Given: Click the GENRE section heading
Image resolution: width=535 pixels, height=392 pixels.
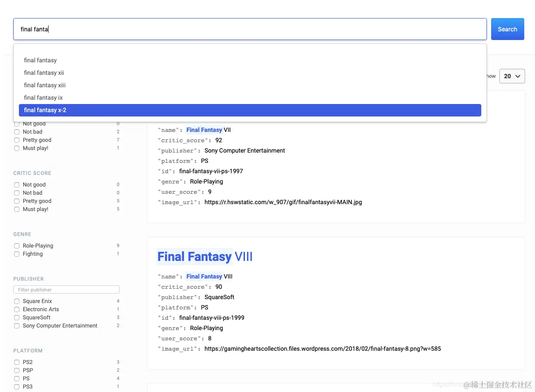Looking at the screenshot, I should click(x=22, y=234).
